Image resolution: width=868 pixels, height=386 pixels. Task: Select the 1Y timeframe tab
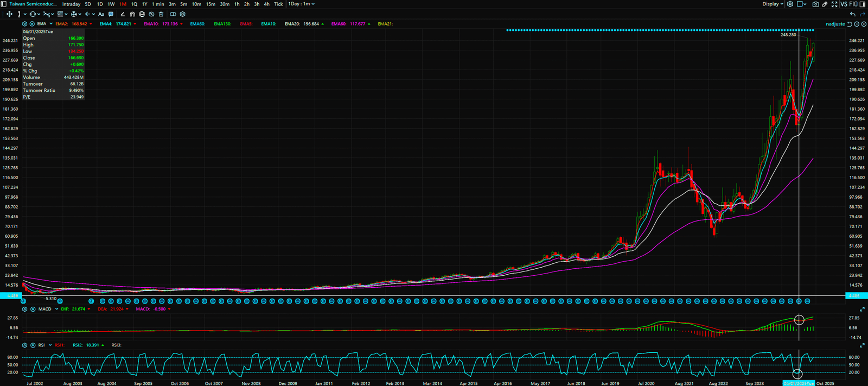pyautogui.click(x=144, y=4)
